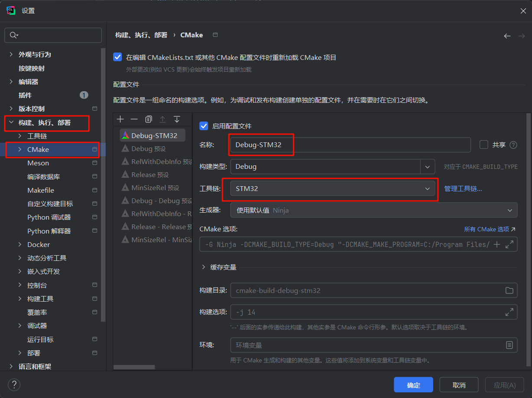Image resolution: width=532 pixels, height=398 pixels.
Task: Click the settings search field
Action: pyautogui.click(x=53, y=35)
